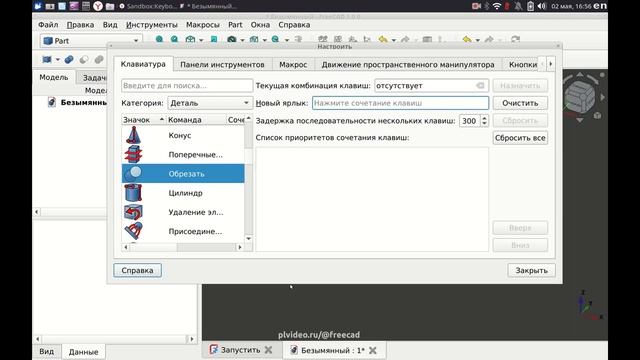Click the Присоедине... command icon
Viewport: 640px width, 360px height.
tap(133, 231)
